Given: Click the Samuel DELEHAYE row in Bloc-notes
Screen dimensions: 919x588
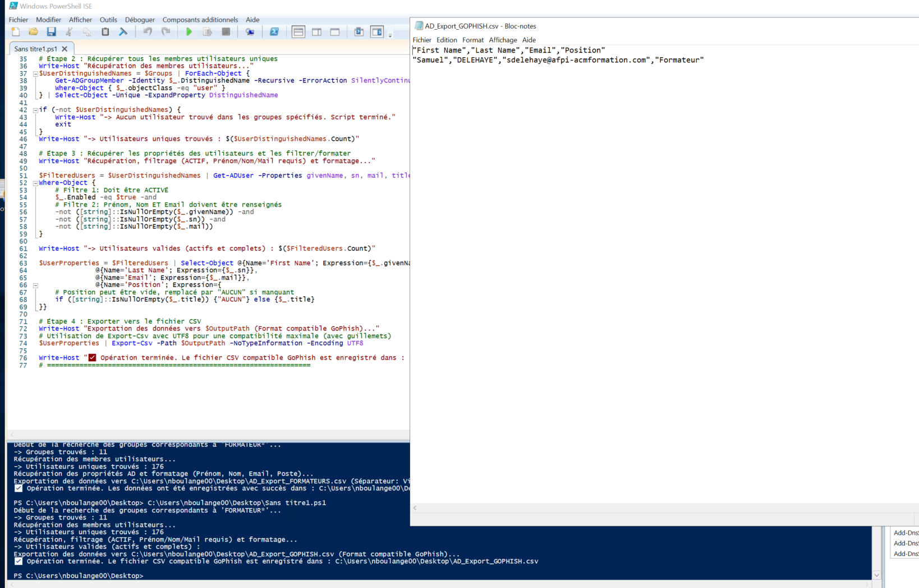Looking at the screenshot, I should point(558,60).
